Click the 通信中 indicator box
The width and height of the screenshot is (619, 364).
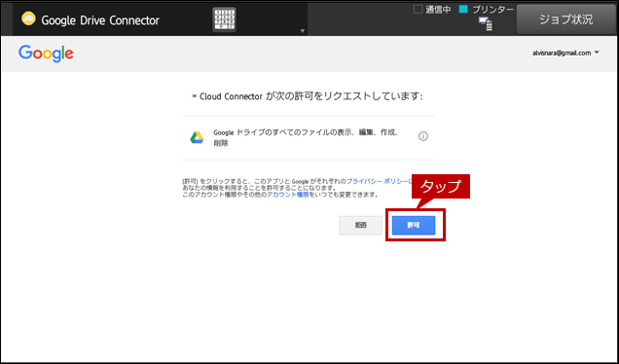coord(418,9)
